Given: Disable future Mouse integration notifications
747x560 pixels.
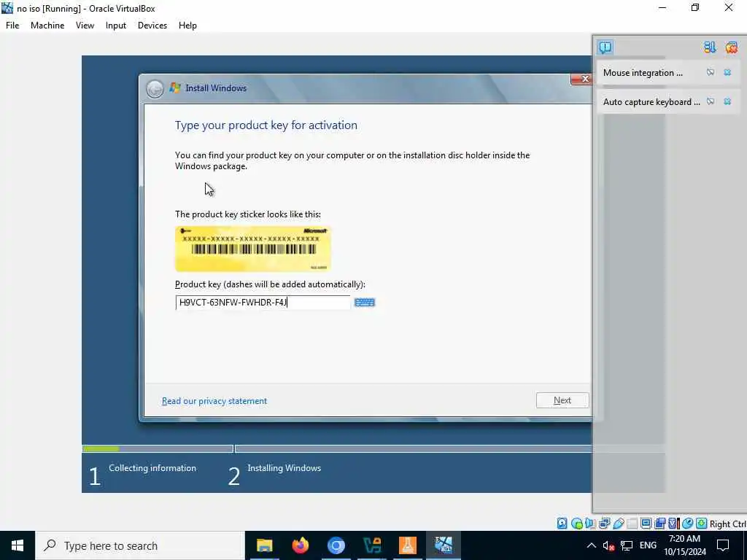Looking at the screenshot, I should (x=711, y=72).
